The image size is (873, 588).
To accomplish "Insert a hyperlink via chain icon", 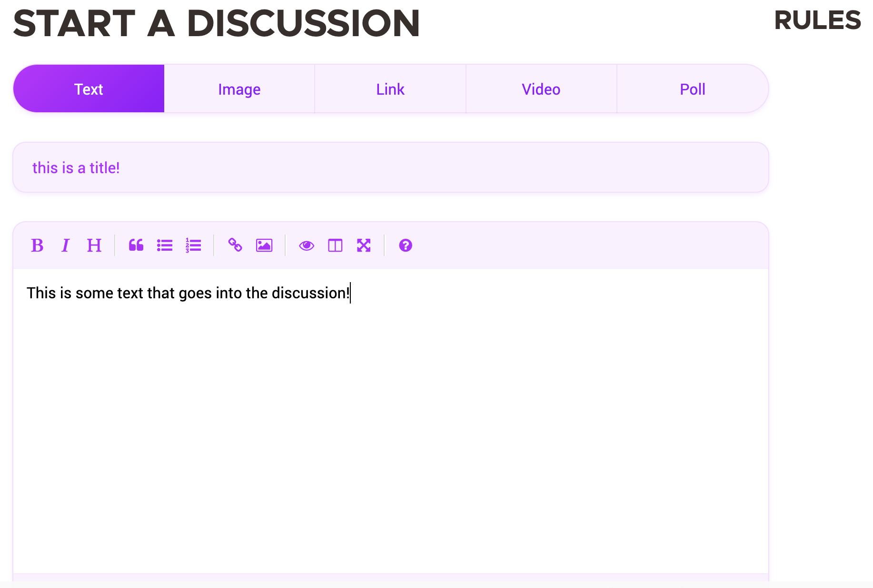I will tap(235, 245).
